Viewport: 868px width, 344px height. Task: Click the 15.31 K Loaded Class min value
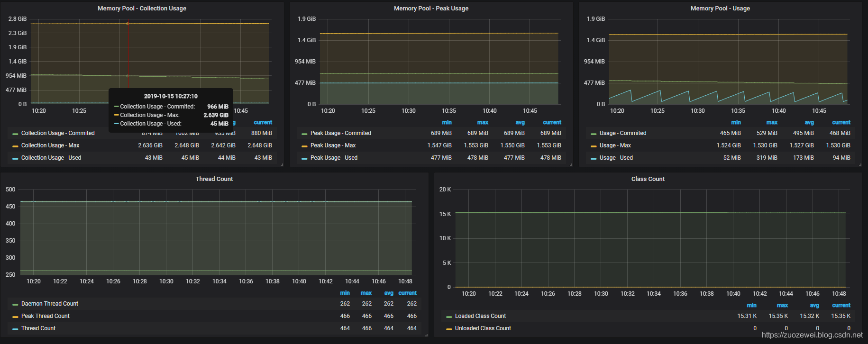[747, 316]
